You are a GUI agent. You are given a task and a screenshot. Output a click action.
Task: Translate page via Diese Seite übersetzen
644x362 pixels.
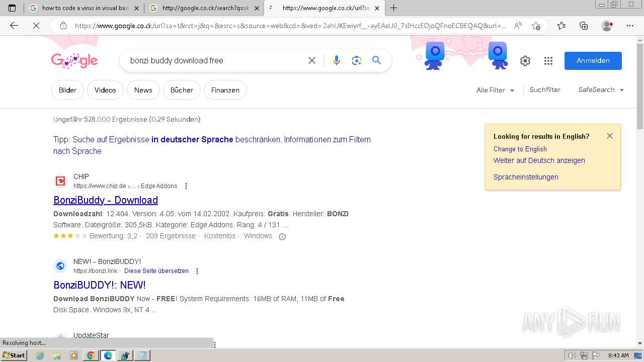click(x=156, y=271)
